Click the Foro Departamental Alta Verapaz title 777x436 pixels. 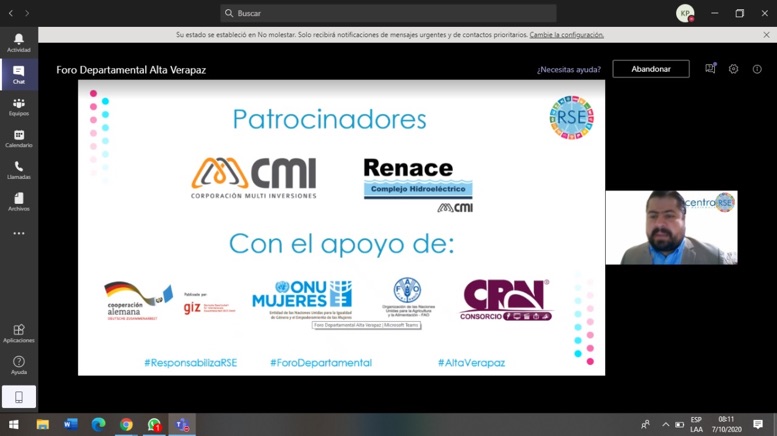point(131,70)
